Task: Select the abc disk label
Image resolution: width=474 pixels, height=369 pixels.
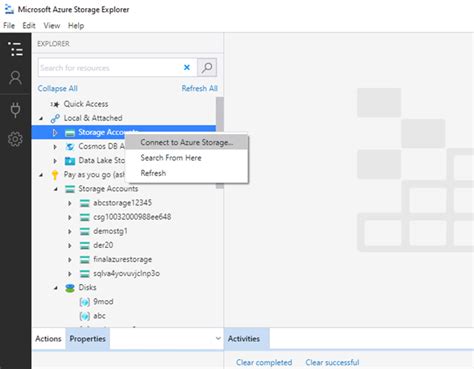Action: tap(99, 316)
